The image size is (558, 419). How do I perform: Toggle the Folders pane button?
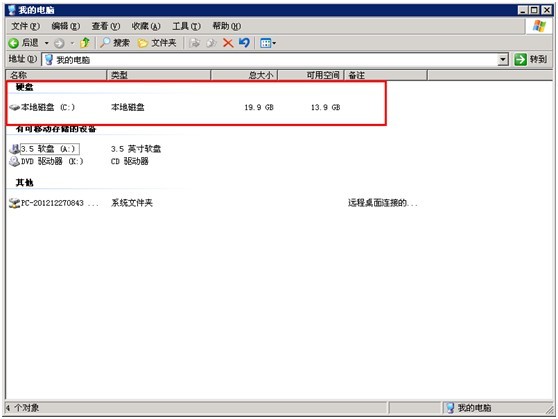coord(157,43)
